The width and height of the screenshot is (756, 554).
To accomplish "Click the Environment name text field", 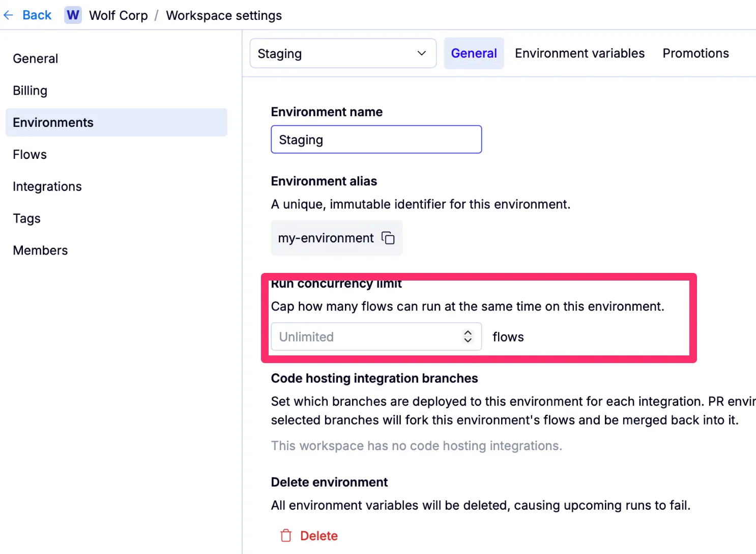I will click(376, 140).
